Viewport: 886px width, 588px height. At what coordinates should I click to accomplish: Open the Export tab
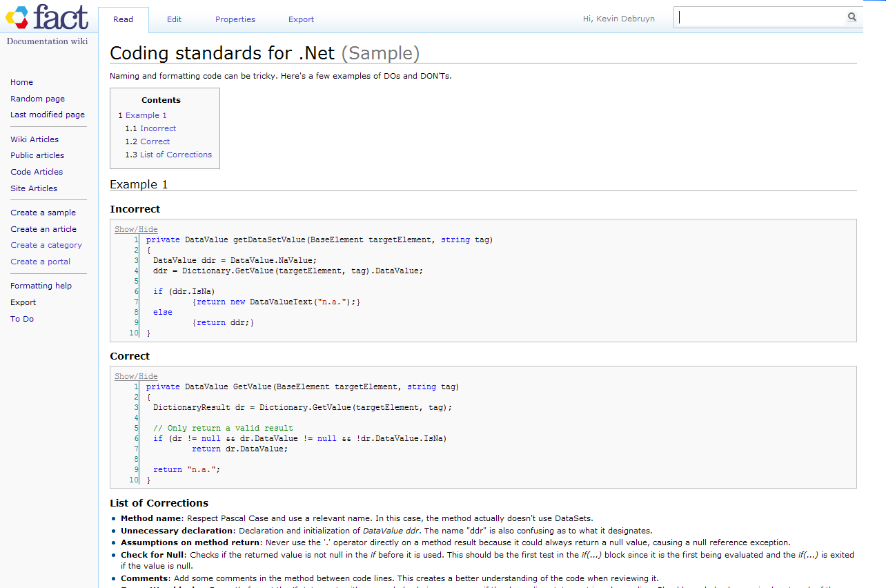[301, 19]
